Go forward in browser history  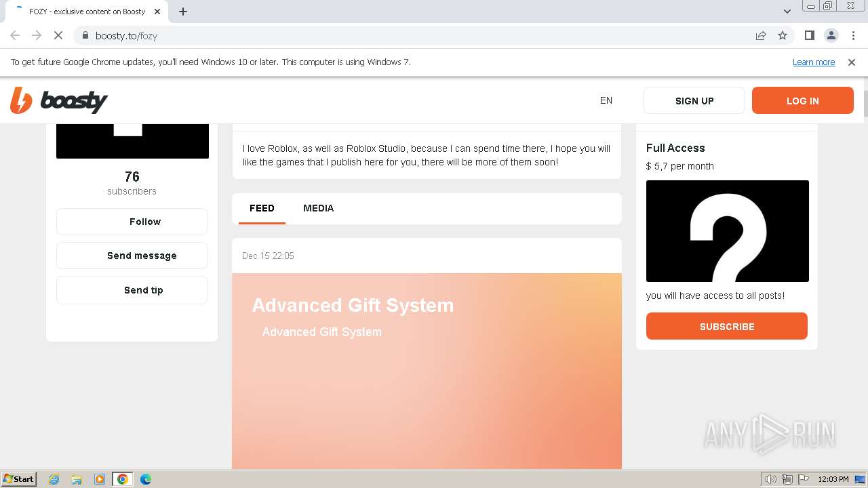pos(37,35)
